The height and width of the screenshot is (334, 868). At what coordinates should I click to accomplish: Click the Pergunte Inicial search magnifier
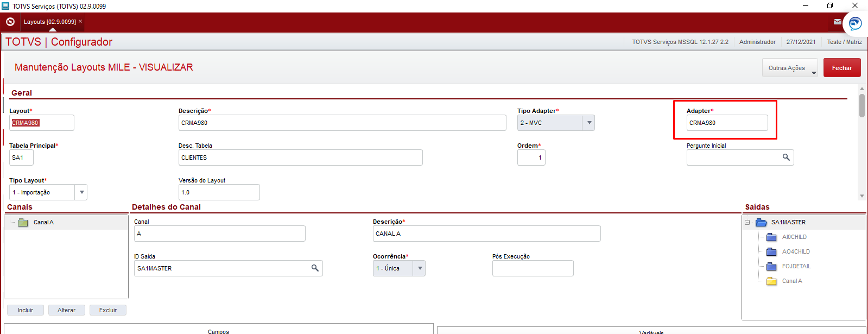(x=786, y=157)
